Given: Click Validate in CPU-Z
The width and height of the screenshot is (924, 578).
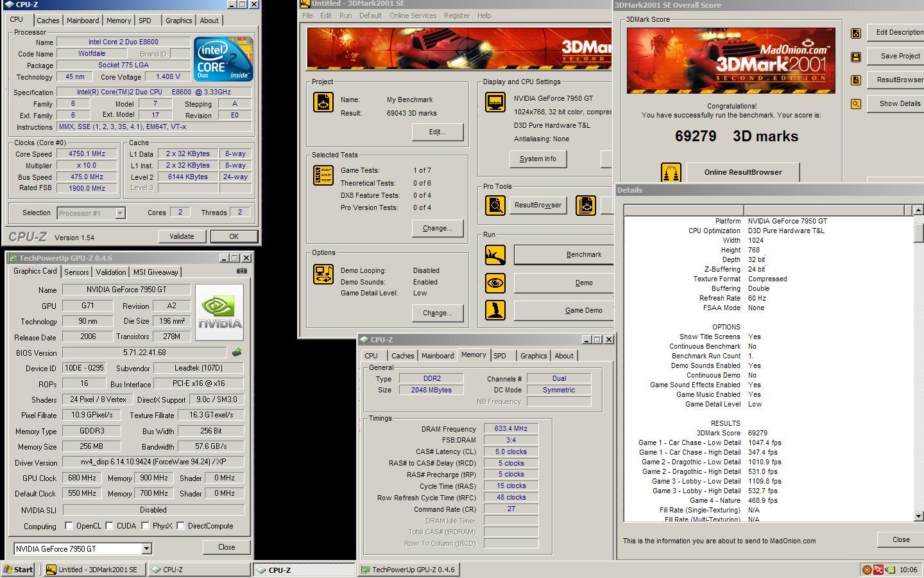Looking at the screenshot, I should pyautogui.click(x=182, y=236).
